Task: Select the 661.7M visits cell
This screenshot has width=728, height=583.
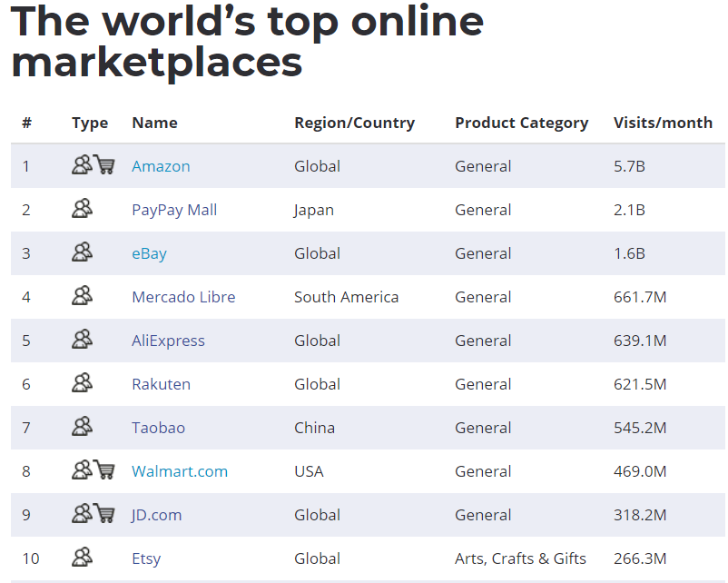Action: click(640, 297)
